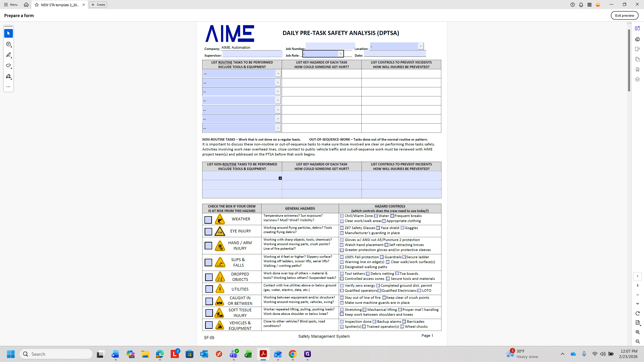
Task: Select the arrow selection tool
Action: [9, 33]
